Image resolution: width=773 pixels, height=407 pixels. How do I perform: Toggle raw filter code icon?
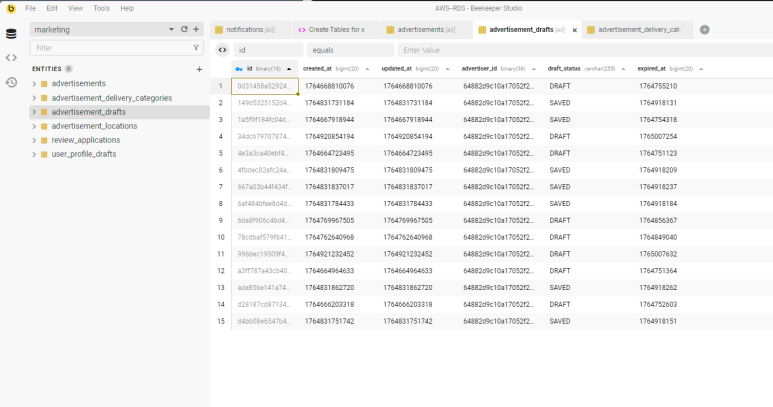click(222, 50)
